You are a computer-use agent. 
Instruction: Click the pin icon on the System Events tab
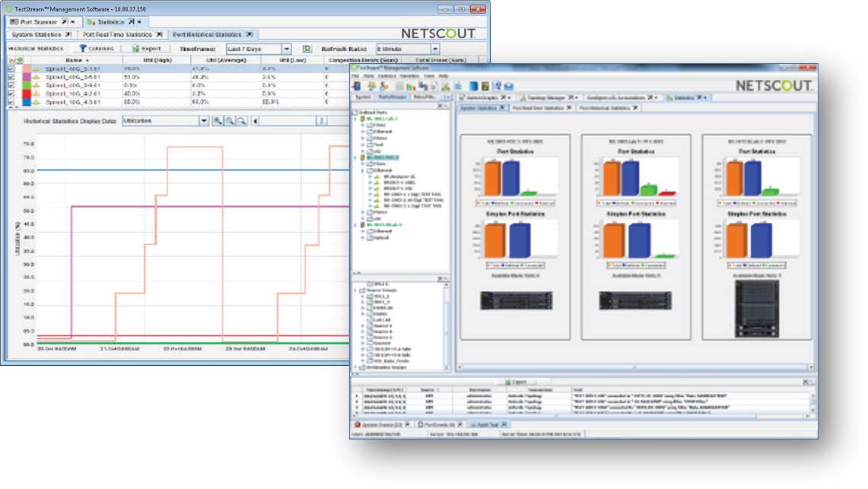[408, 425]
